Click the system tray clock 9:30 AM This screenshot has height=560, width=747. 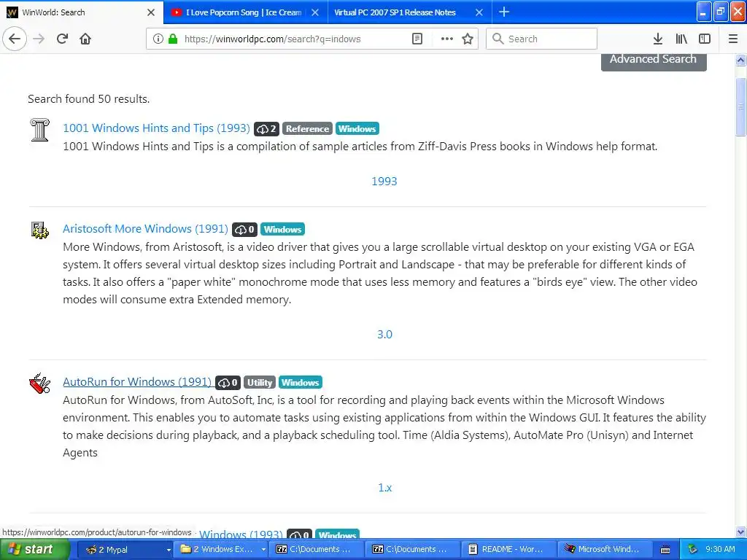720,549
